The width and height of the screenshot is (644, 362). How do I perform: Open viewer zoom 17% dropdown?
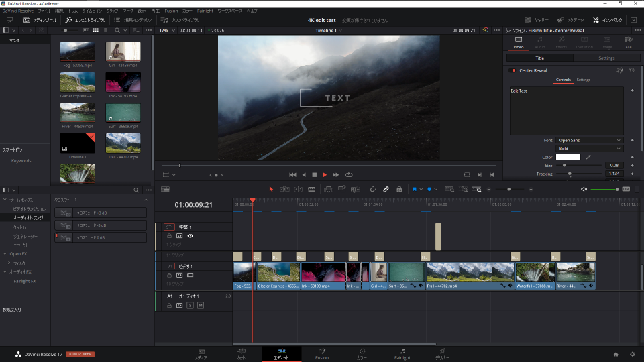pos(167,30)
